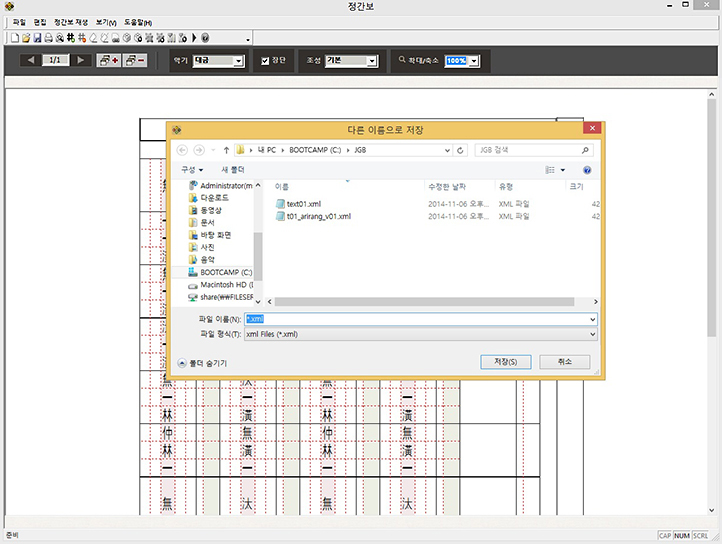Open the 파일 menu

(19, 22)
